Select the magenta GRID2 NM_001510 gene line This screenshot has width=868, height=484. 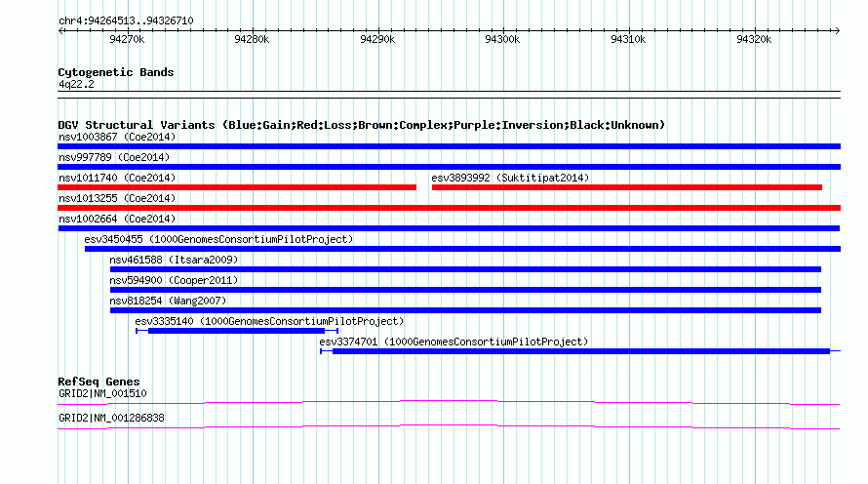449,403
